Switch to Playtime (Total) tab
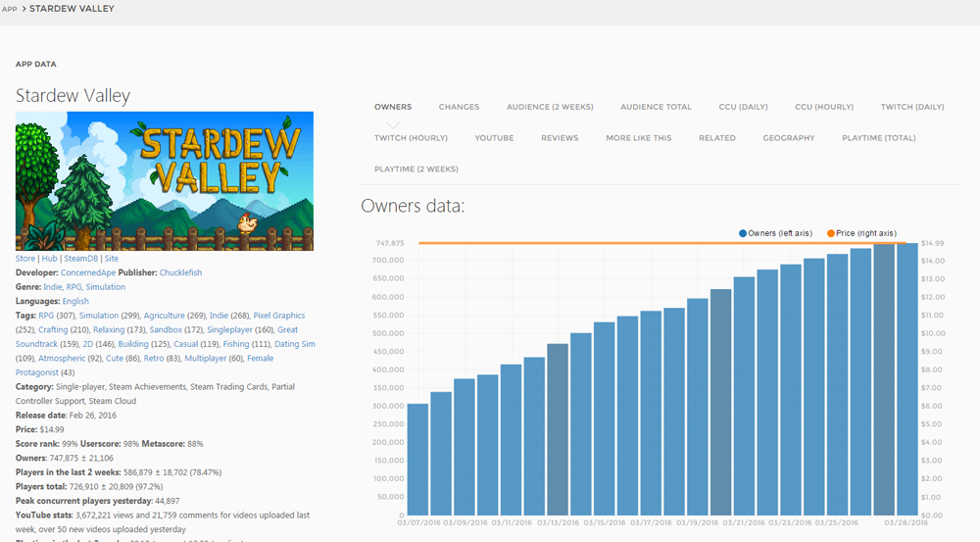The image size is (980, 542). pos(879,138)
